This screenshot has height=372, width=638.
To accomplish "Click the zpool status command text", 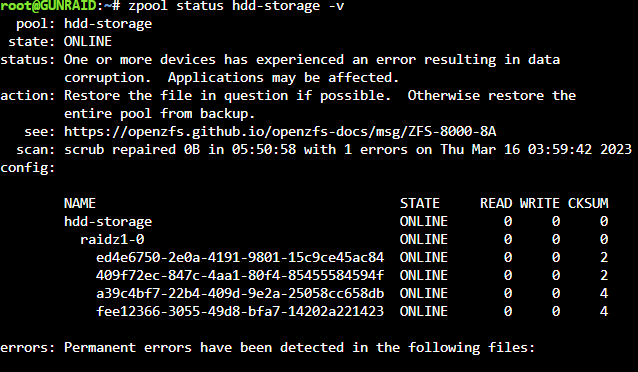I will (x=236, y=6).
